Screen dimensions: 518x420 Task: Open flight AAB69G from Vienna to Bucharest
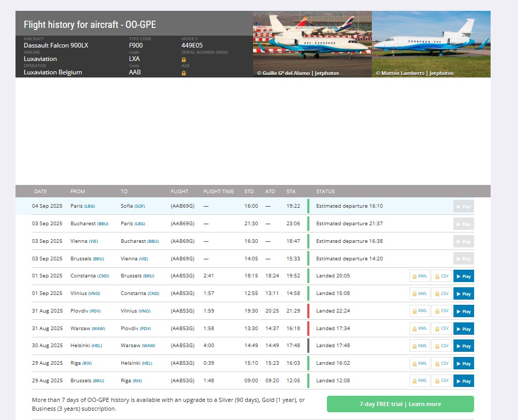click(182, 241)
